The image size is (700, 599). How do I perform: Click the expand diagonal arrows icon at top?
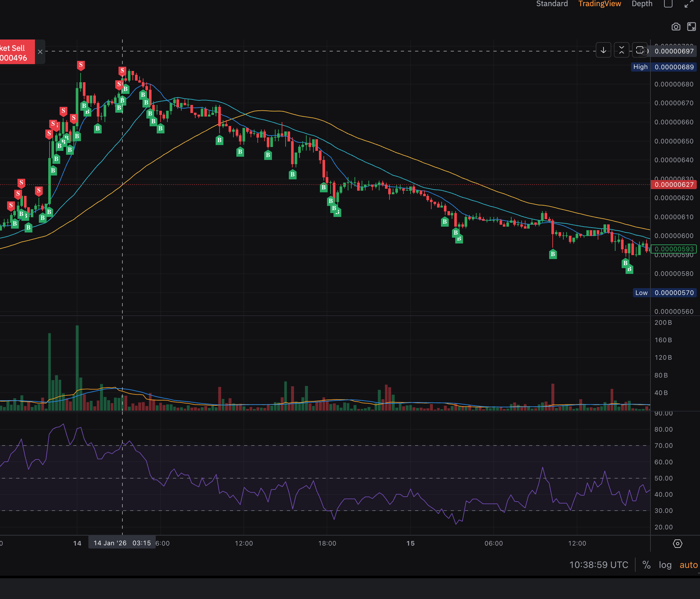pyautogui.click(x=689, y=4)
